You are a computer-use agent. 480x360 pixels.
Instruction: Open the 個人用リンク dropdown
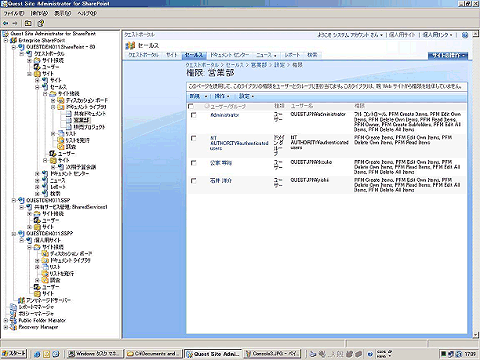pos(437,35)
